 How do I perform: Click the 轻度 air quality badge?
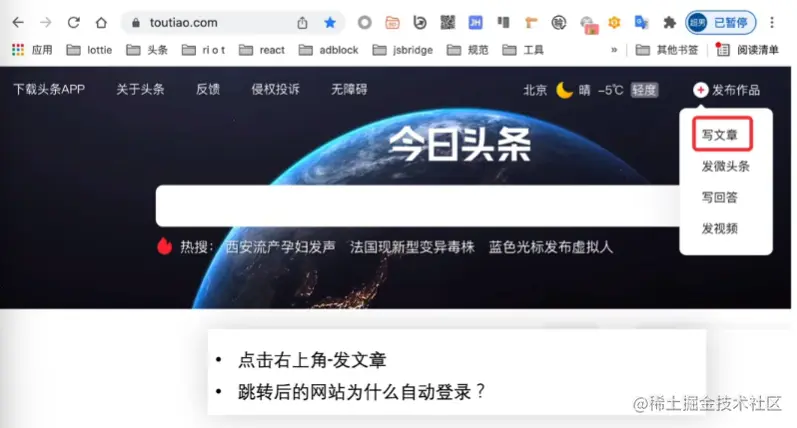coord(644,90)
